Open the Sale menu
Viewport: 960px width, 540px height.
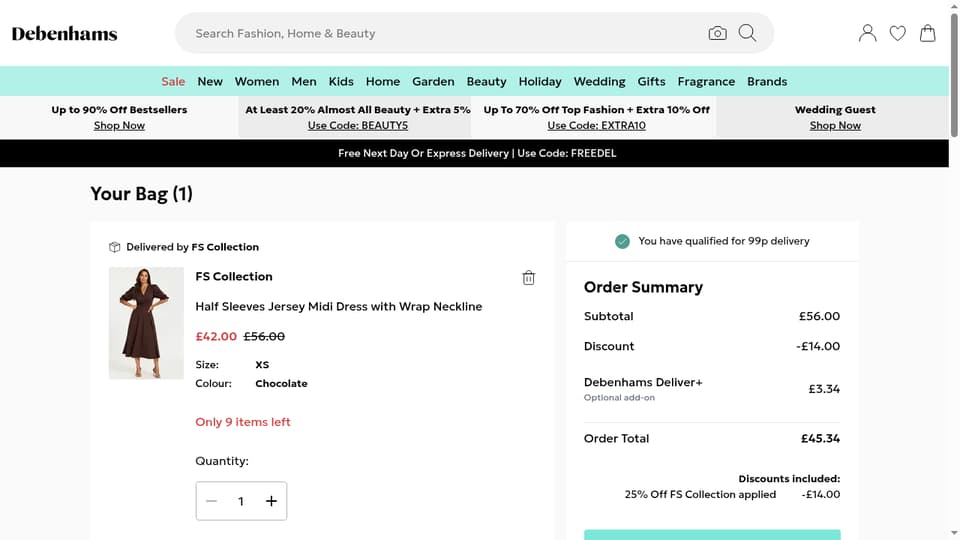[x=173, y=81]
